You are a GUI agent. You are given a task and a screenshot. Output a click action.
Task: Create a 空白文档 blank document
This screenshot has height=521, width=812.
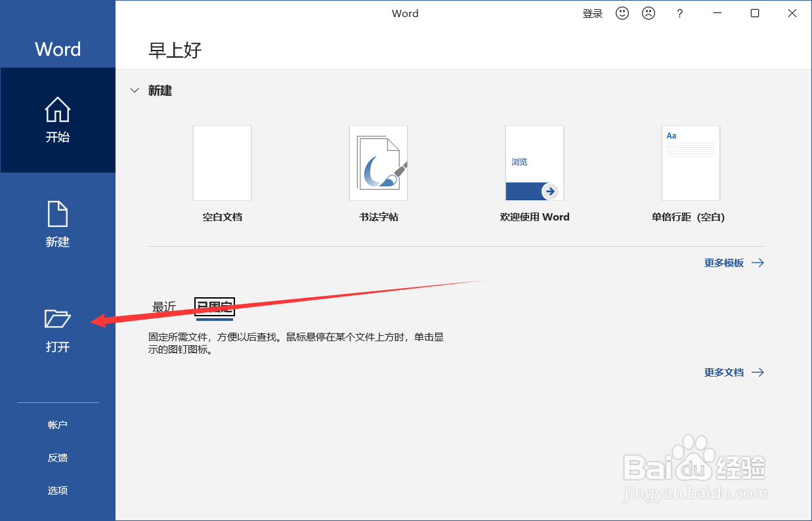[222, 163]
